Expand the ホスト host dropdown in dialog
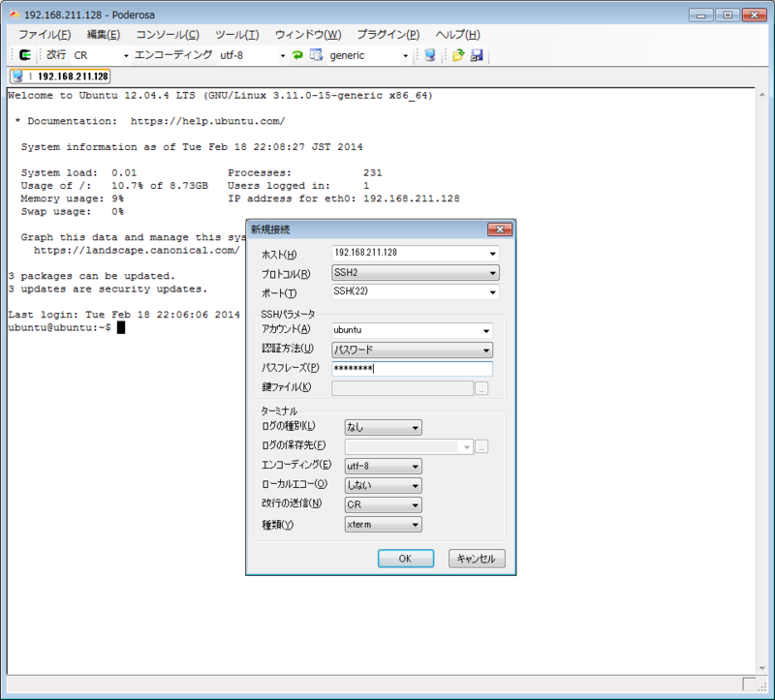Screen dimensions: 775x700 (x=492, y=254)
